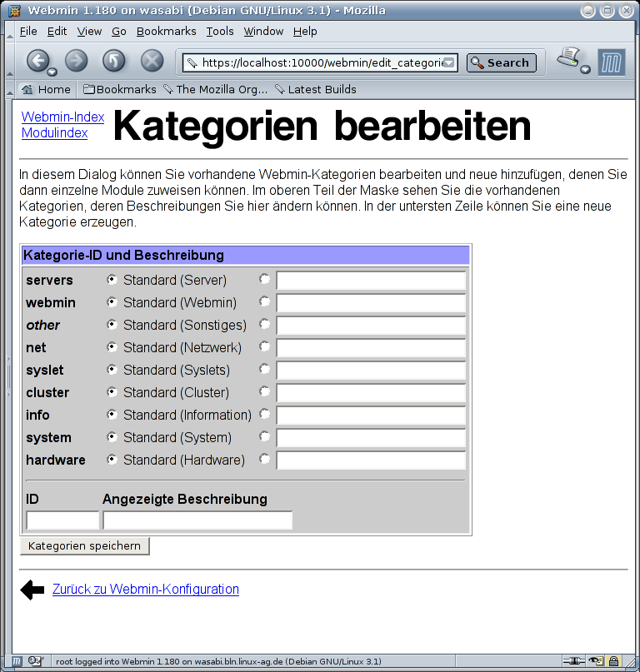Click the Mozilla window menu icon in title bar
This screenshot has width=640, height=672.
coord(15,10)
